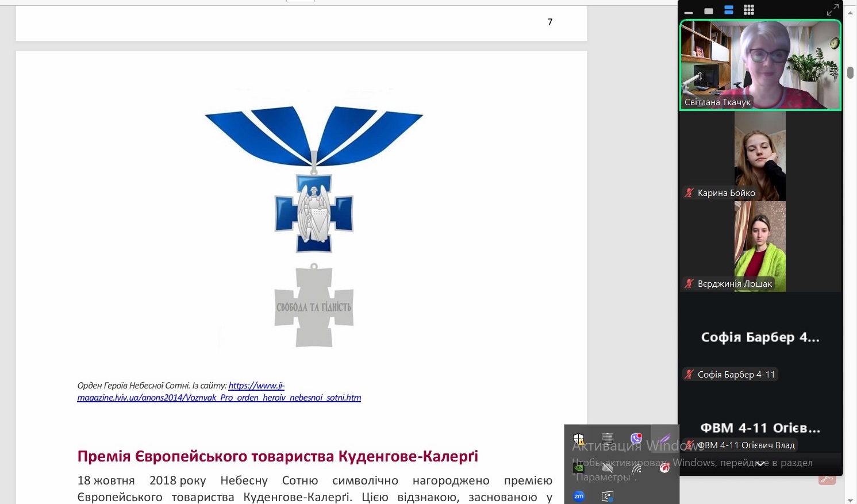Show more participants with down chevron
The image size is (857, 504).
pos(760,463)
